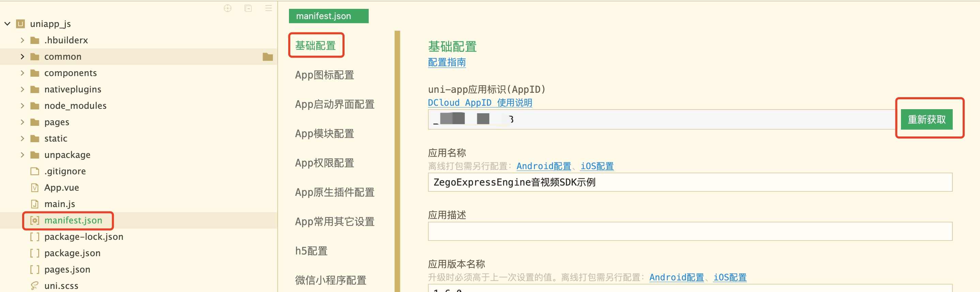This screenshot has height=292, width=980.
Task: Open the 配置指南 link
Action: (447, 62)
